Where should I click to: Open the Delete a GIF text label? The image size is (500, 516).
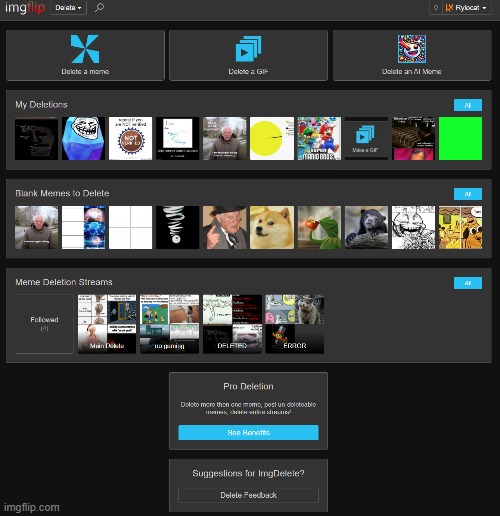click(x=248, y=71)
